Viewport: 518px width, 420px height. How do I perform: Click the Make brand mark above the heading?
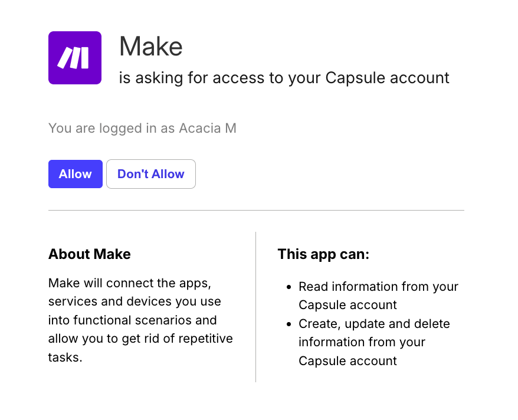74,58
